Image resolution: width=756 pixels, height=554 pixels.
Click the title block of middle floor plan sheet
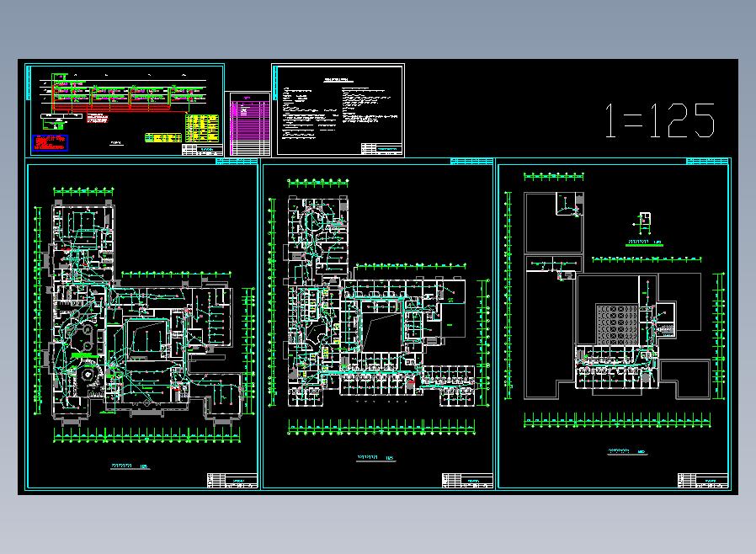[x=468, y=481]
